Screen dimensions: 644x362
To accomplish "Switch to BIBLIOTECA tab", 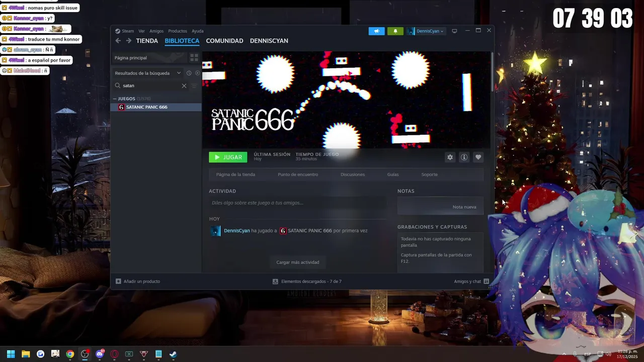I will coord(182,41).
